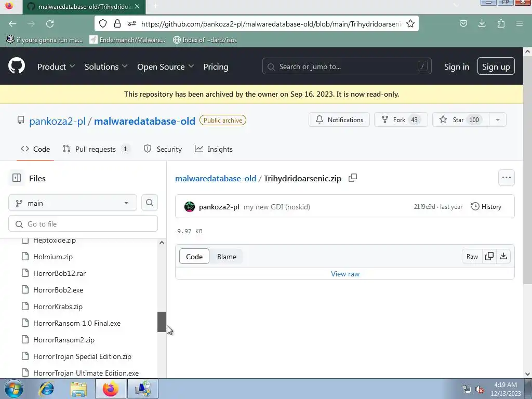Click the Raw button
Screen dimensions: 532x399
click(x=472, y=256)
